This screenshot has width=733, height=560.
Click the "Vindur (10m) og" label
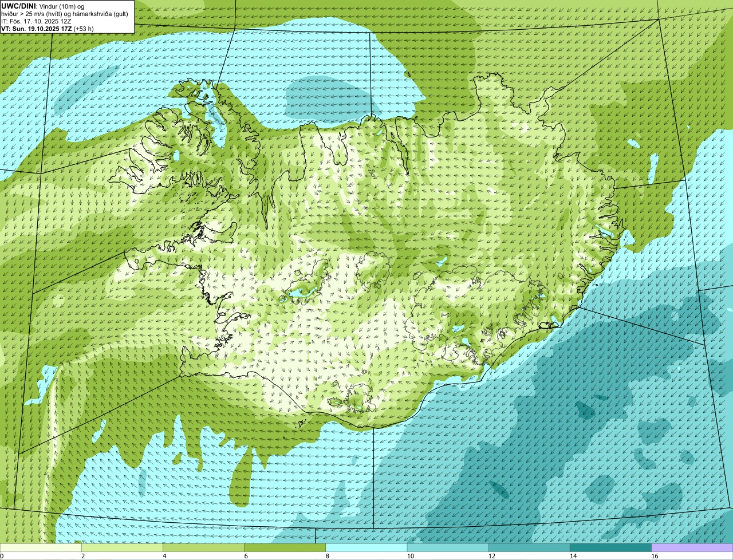point(62,6)
